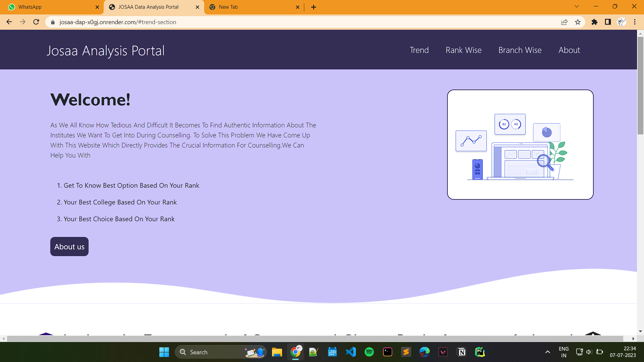Image resolution: width=644 pixels, height=362 pixels.
Task: Open the Rank Wise navigation item
Action: [x=463, y=50]
